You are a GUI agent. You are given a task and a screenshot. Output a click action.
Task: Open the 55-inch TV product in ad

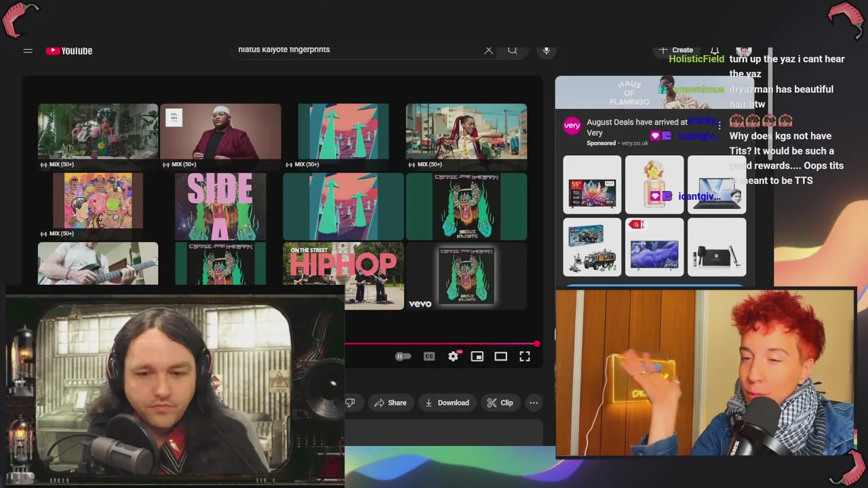click(x=592, y=185)
